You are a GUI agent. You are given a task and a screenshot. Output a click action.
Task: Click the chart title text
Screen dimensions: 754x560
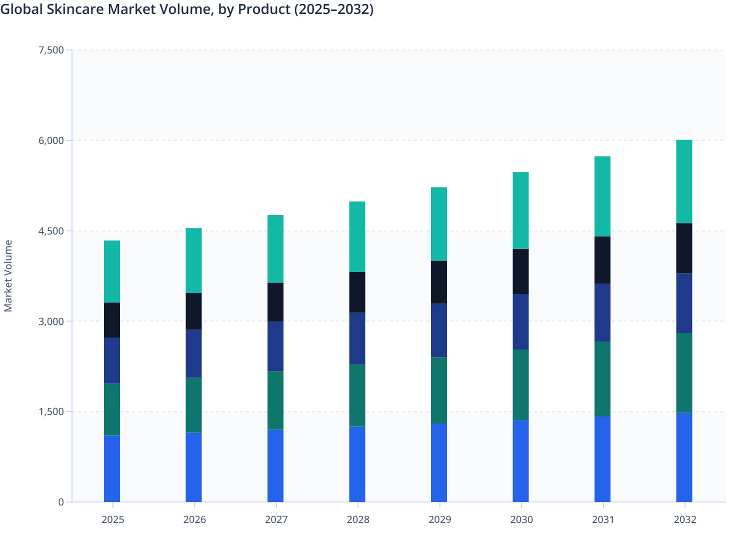tap(187, 9)
